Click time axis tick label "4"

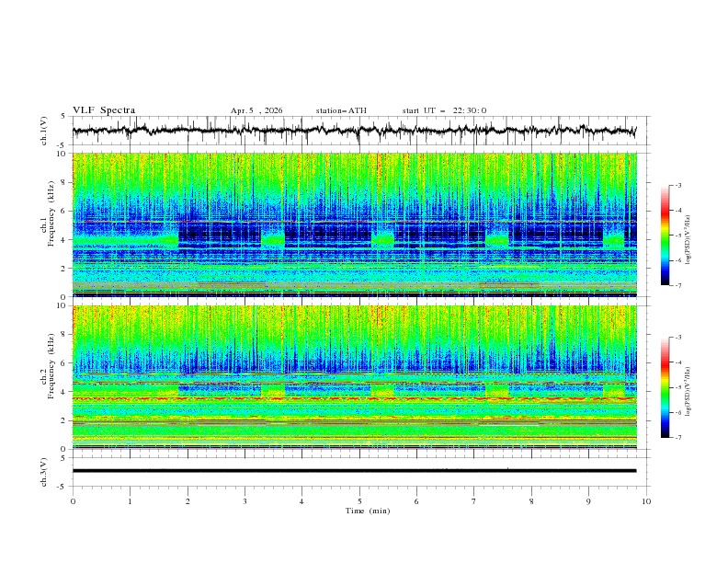pyautogui.click(x=301, y=501)
